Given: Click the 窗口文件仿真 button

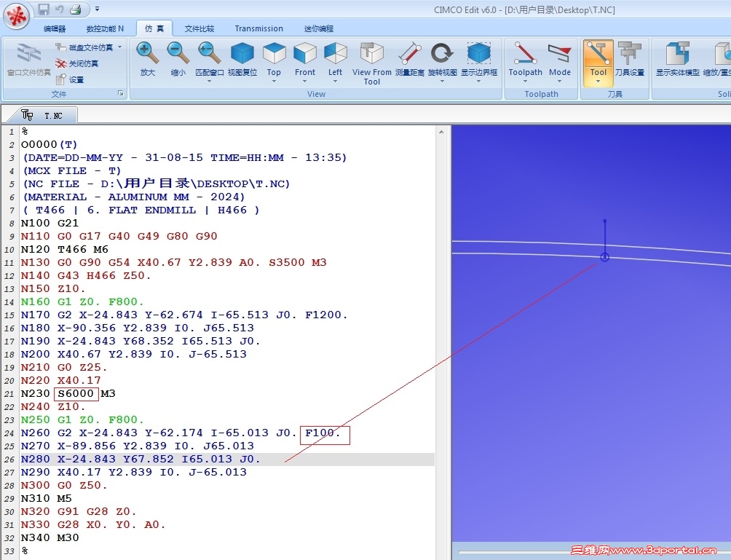Looking at the screenshot, I should pyautogui.click(x=29, y=59).
